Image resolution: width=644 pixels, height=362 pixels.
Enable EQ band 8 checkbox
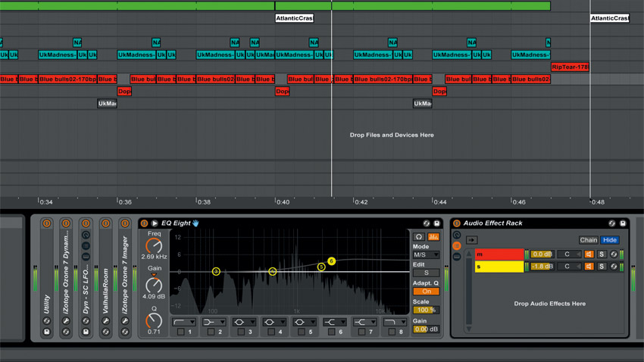(392, 332)
